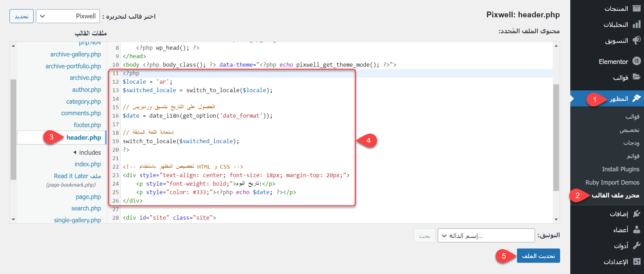Click the Templates folder icon
This screenshot has width=644, height=274.
(637, 77)
